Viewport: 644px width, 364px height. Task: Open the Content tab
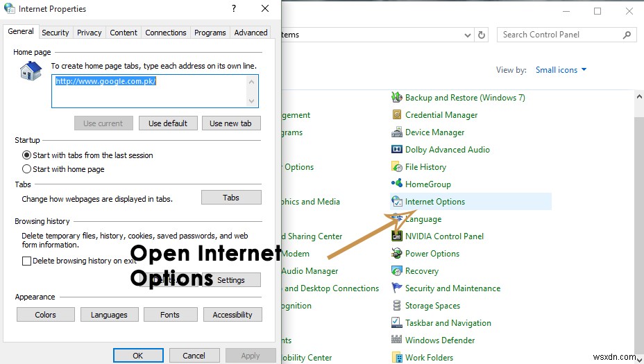[124, 33]
